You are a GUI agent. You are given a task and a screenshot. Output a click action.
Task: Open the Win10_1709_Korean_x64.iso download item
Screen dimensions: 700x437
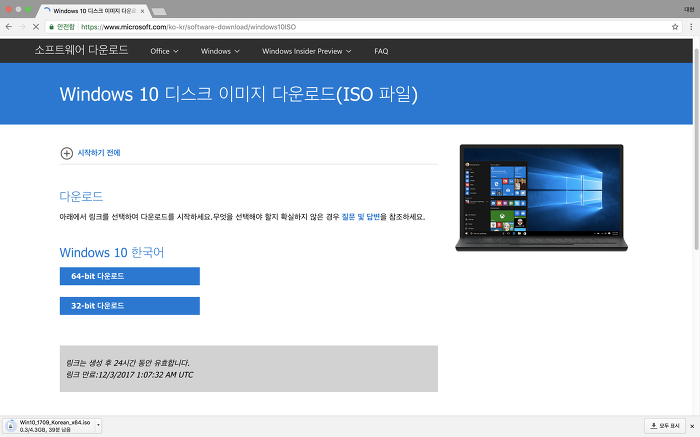(50, 426)
